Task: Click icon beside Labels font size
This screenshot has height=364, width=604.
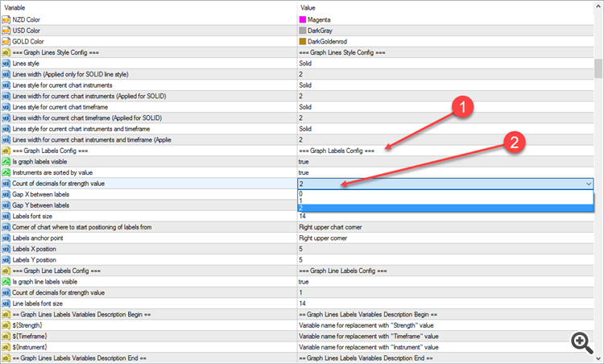Action: pyautogui.click(x=6, y=216)
